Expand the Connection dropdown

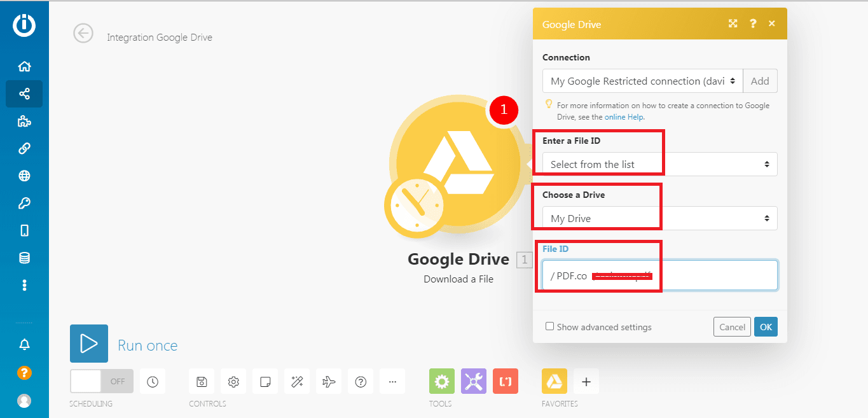(642, 81)
